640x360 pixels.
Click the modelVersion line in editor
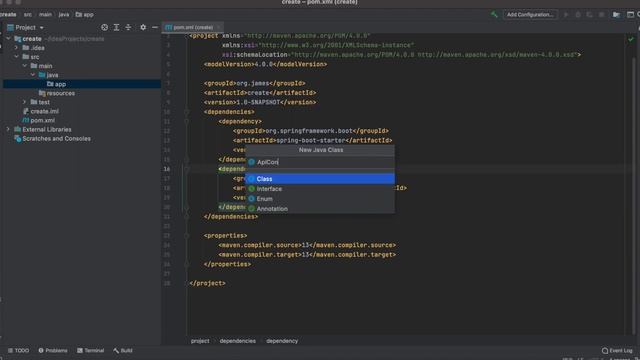265,64
